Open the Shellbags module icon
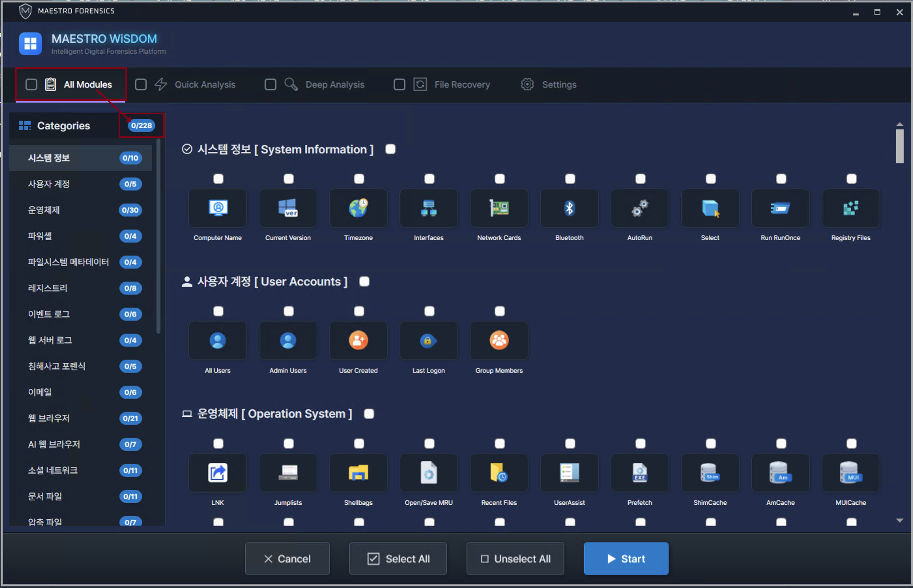913x588 pixels. click(358, 473)
